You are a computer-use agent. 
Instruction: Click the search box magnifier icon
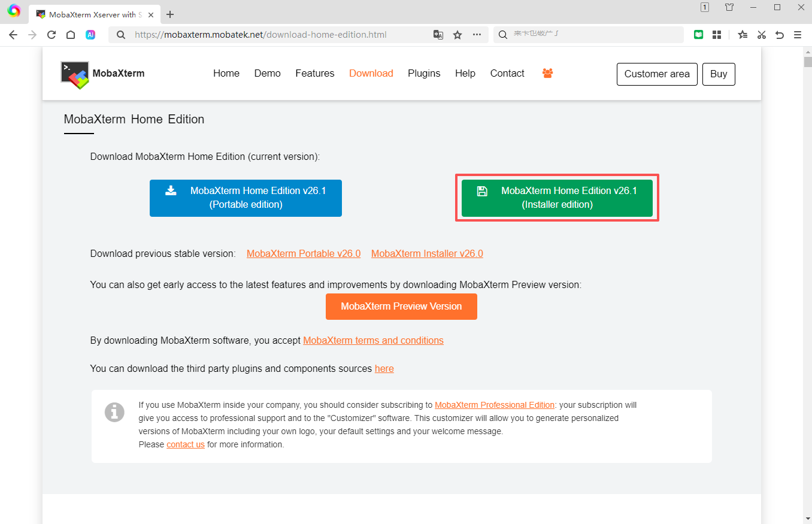point(503,35)
